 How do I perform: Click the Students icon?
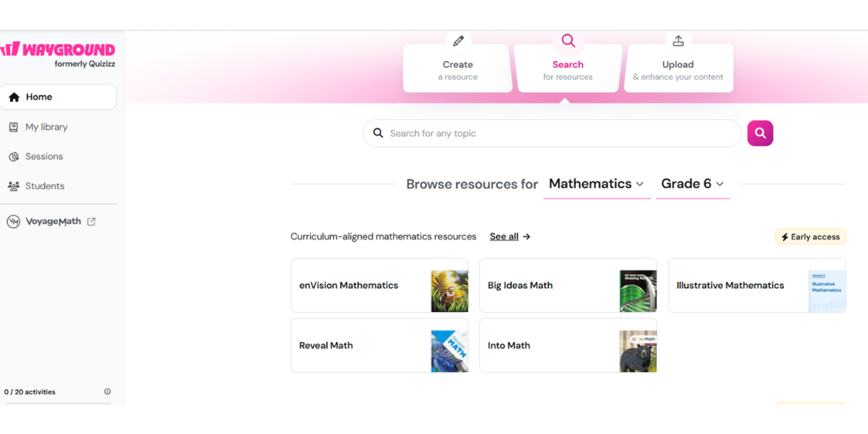(x=14, y=185)
